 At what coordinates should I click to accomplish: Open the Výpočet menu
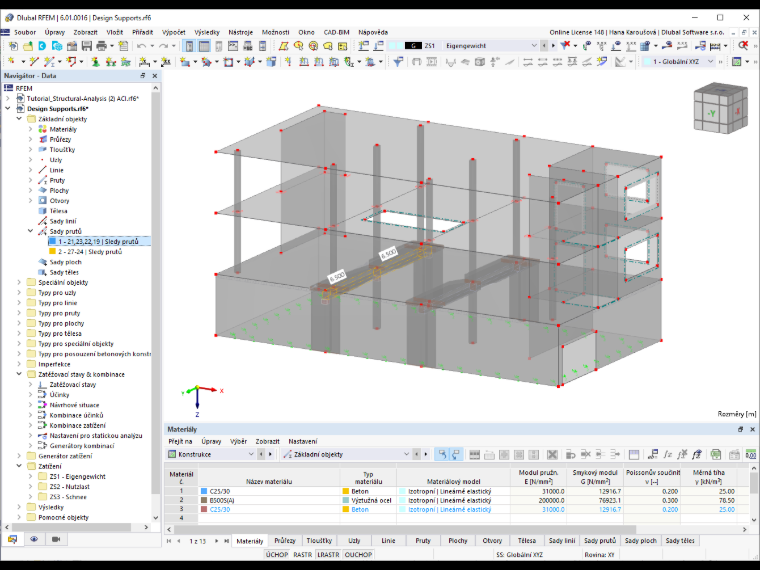coord(174,32)
